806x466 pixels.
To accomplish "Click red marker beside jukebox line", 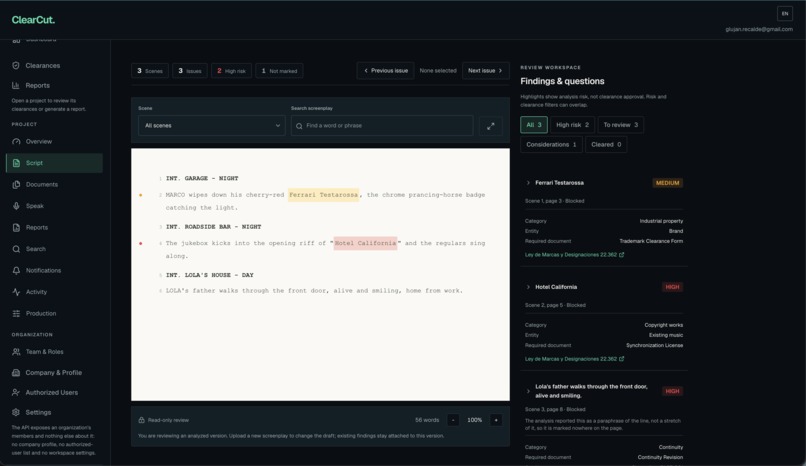I will (x=141, y=244).
